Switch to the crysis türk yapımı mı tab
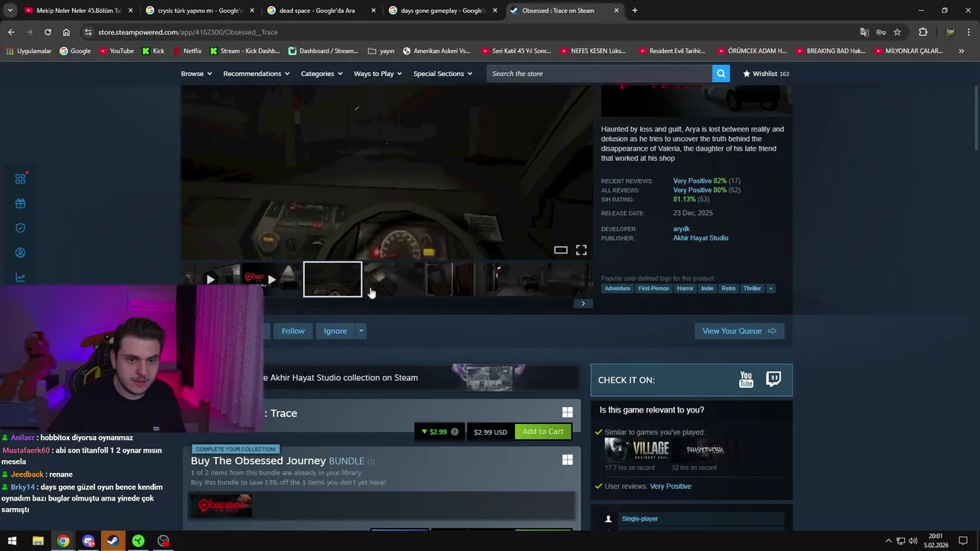Screen dimensions: 980x551 pyautogui.click(x=199, y=11)
